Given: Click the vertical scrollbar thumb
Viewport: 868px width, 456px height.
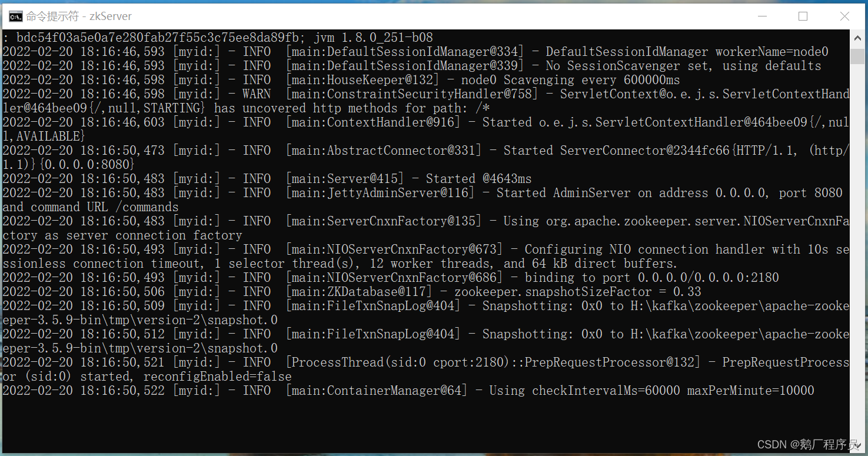Looking at the screenshot, I should coord(857,57).
